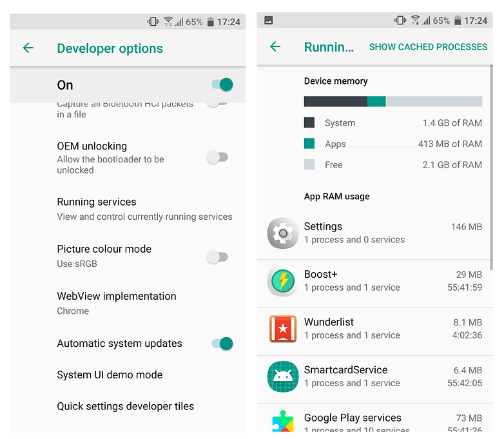Open System UI demo mode

pyautogui.click(x=128, y=375)
